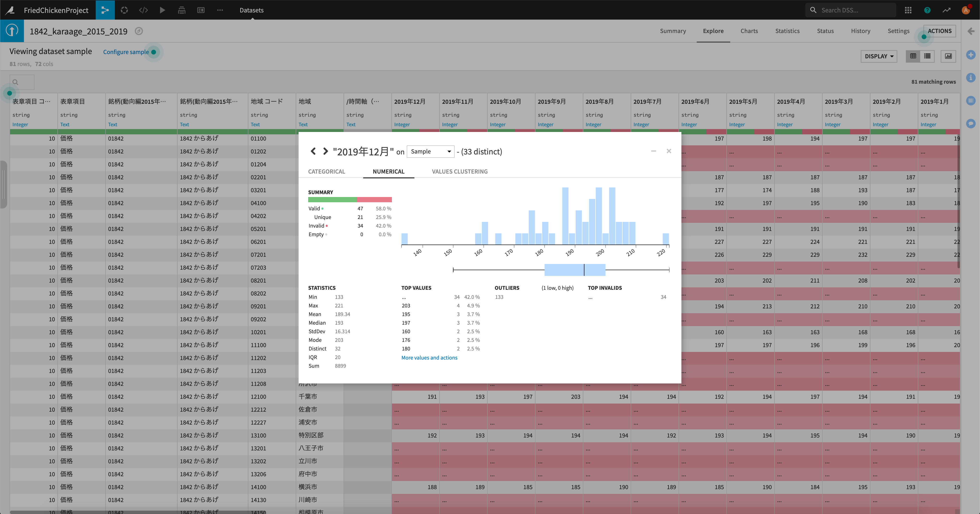
Task: Open the Dashboards icon in top bar
Action: click(201, 10)
